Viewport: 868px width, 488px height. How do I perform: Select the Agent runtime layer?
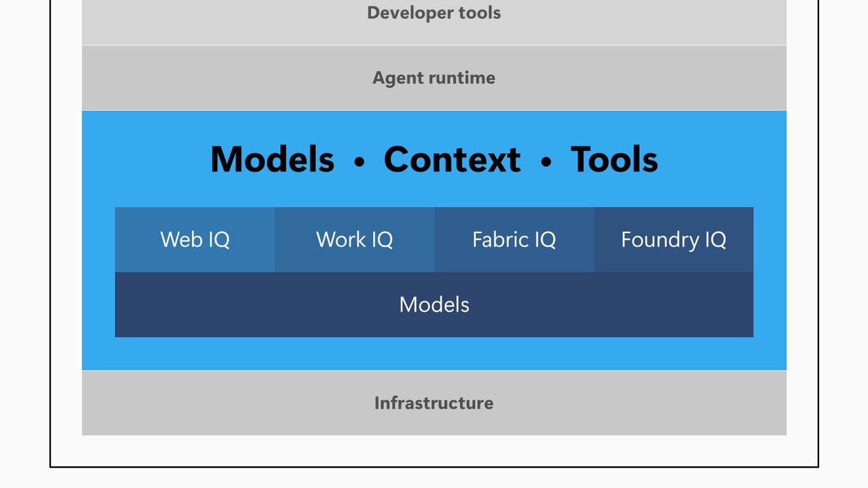pyautogui.click(x=434, y=78)
